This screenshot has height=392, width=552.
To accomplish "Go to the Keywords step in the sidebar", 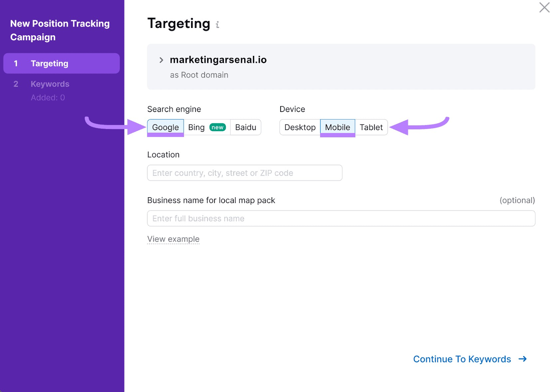I will pos(50,84).
